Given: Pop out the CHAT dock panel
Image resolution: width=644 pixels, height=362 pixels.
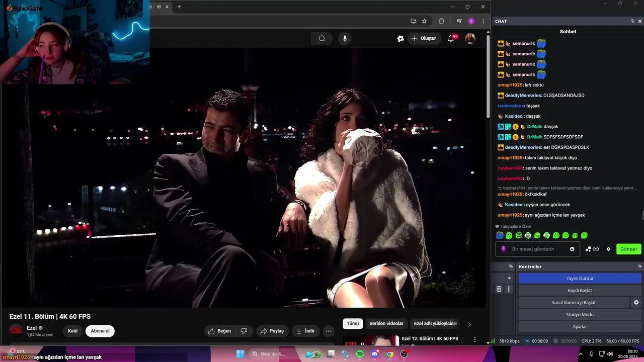Looking at the screenshot, I should click(x=632, y=21).
